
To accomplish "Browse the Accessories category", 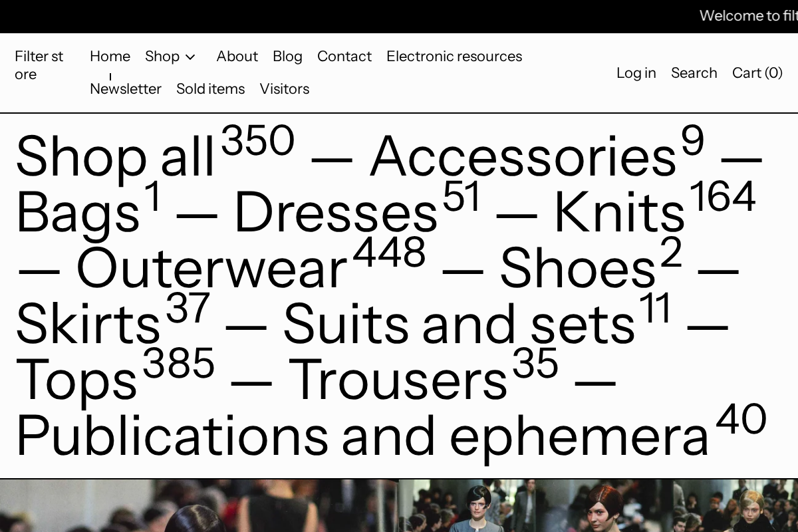I will tap(522, 158).
